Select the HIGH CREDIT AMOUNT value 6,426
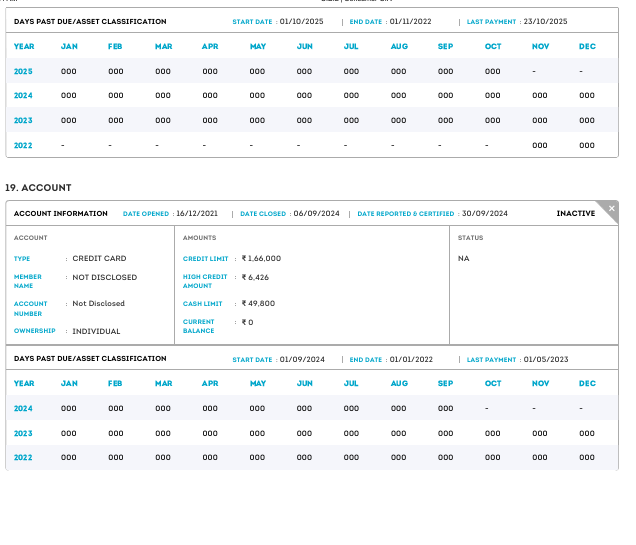Screen dimensions: 636x545 tap(255, 277)
